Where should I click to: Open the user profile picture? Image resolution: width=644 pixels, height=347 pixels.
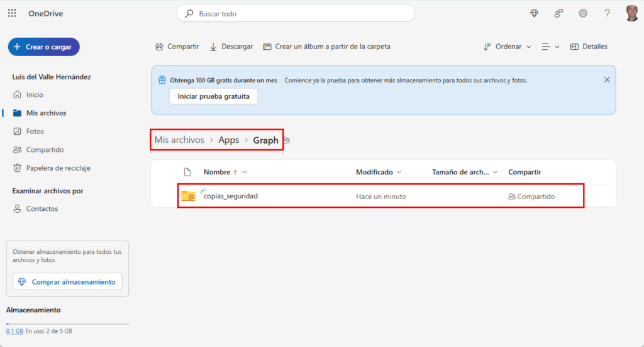pyautogui.click(x=631, y=13)
